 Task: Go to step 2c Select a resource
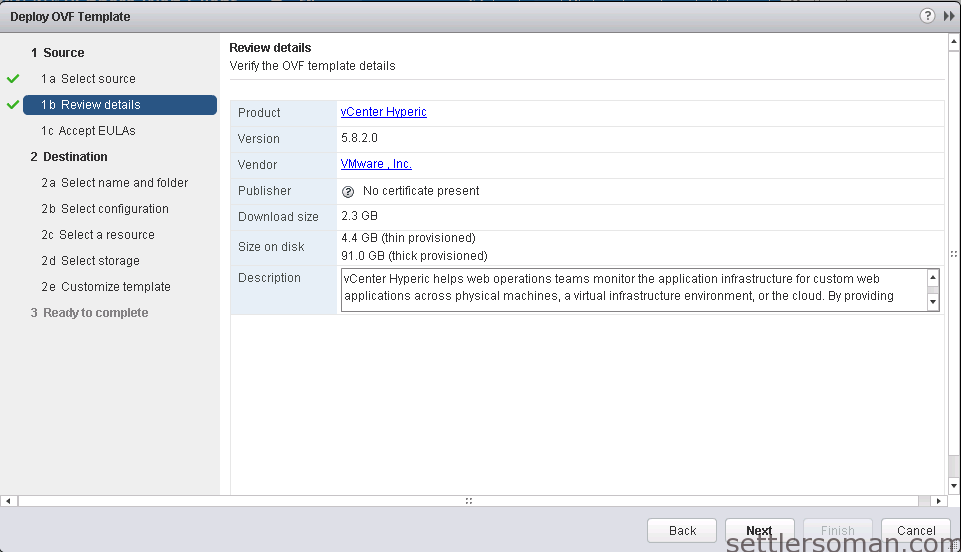pos(98,235)
